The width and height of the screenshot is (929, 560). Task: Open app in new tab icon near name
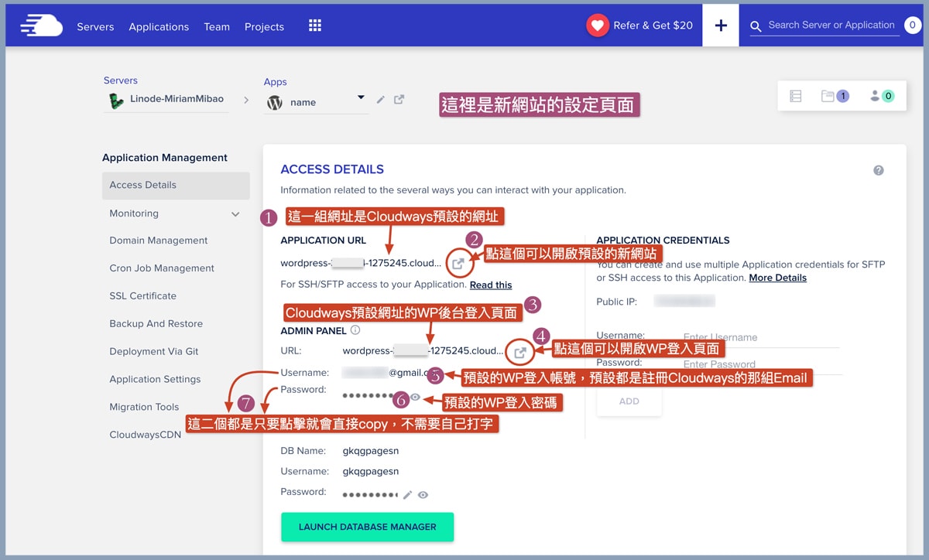[x=399, y=99]
